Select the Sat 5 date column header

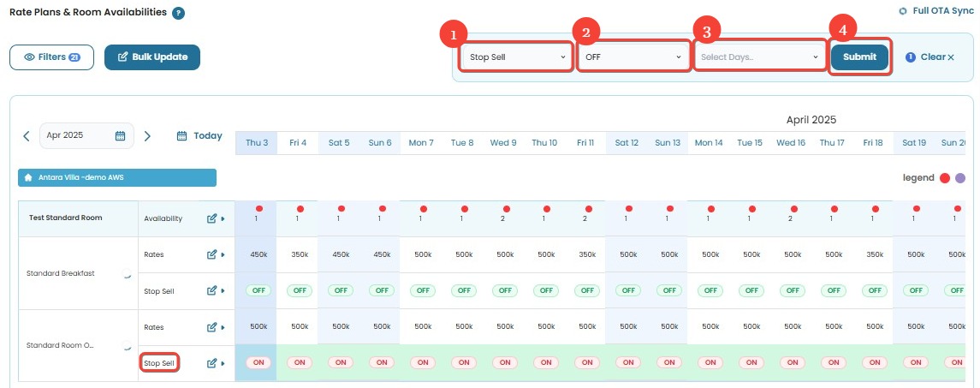[339, 143]
